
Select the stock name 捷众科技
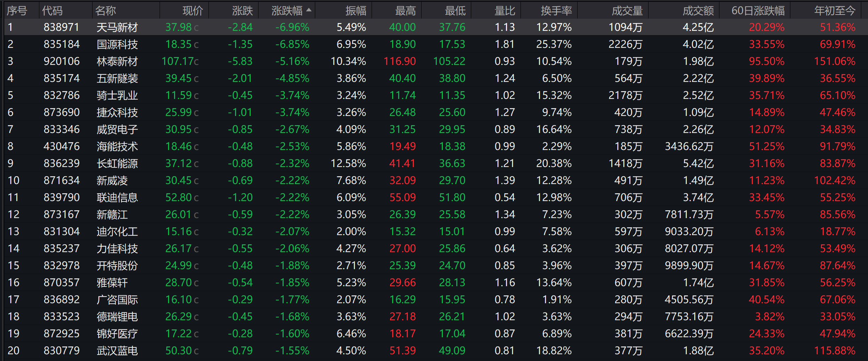pyautogui.click(x=117, y=112)
